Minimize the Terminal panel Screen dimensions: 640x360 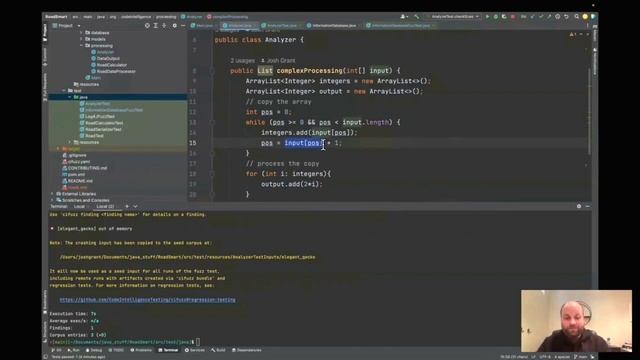[x=587, y=207]
